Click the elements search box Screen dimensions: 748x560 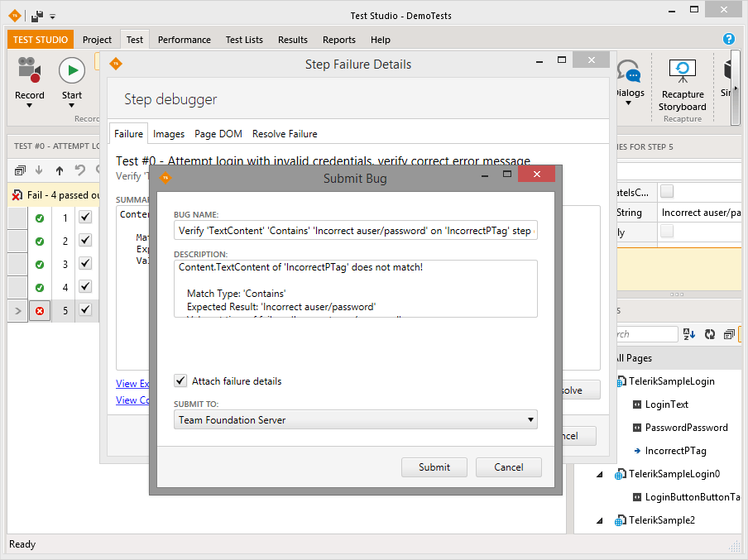point(647,334)
